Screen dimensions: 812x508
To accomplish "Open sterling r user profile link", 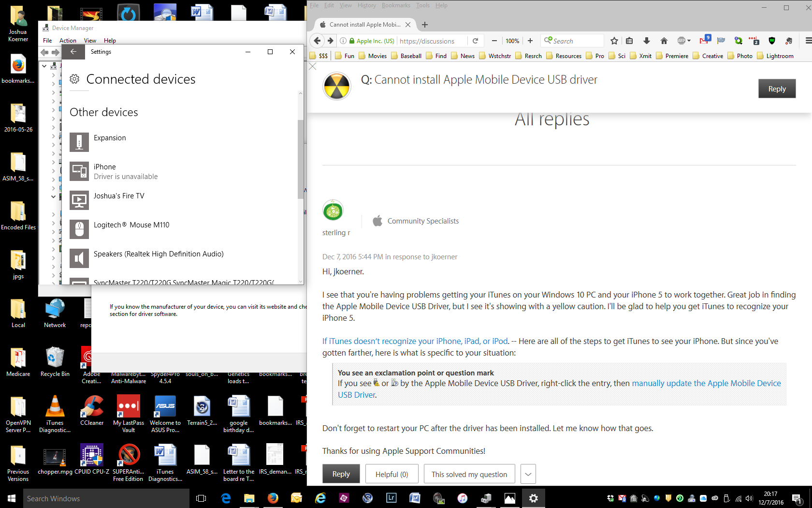I will pyautogui.click(x=336, y=233).
